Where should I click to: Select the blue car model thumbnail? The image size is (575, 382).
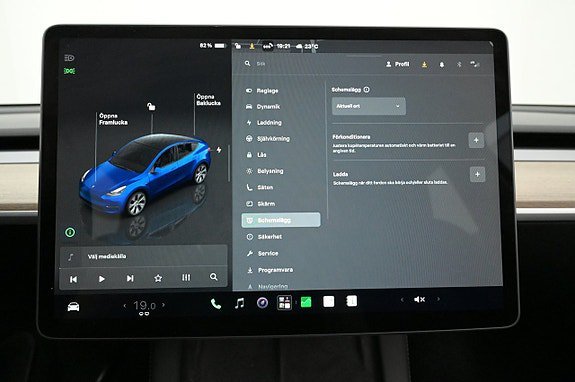point(146,174)
